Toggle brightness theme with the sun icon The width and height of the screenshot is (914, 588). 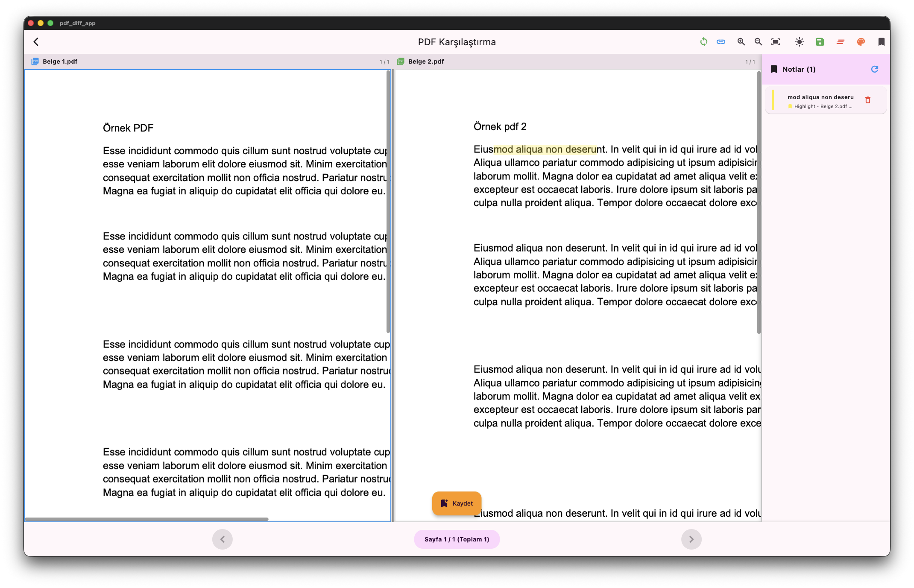[799, 42]
